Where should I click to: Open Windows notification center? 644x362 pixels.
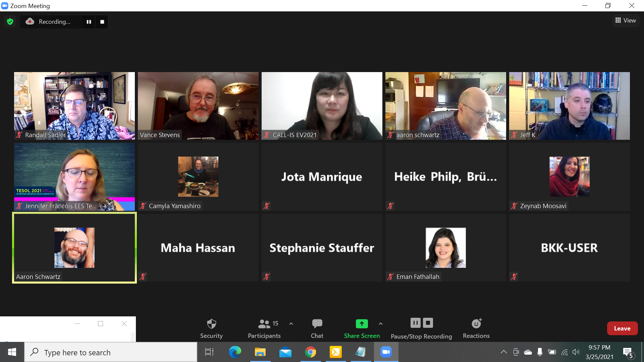click(628, 352)
